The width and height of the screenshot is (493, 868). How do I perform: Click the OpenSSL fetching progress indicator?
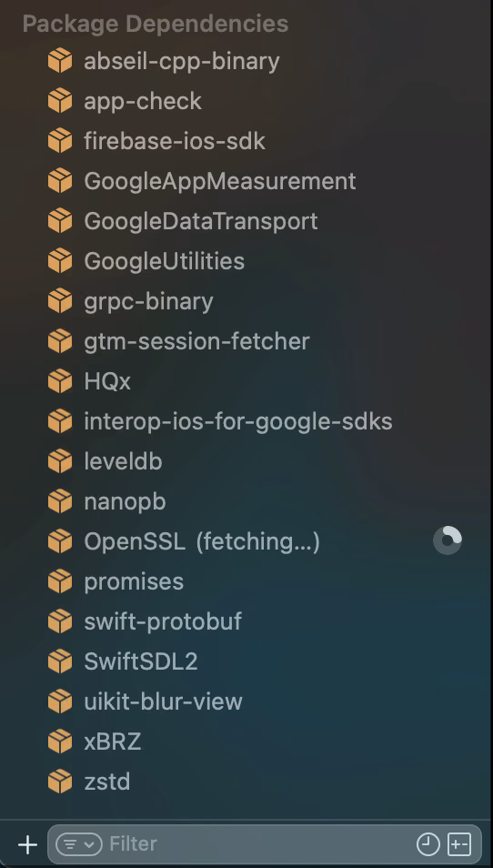pyautogui.click(x=448, y=540)
